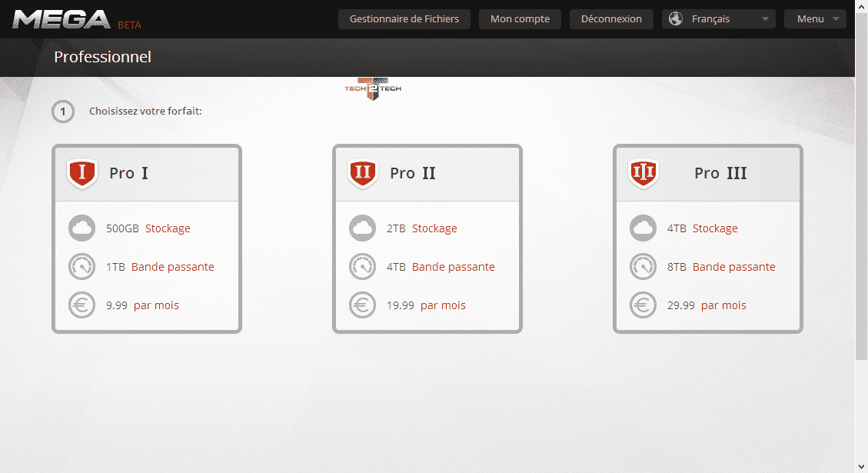Screen dimensions: 868x473
Task: Select the Pro I plan heading
Action: click(128, 173)
